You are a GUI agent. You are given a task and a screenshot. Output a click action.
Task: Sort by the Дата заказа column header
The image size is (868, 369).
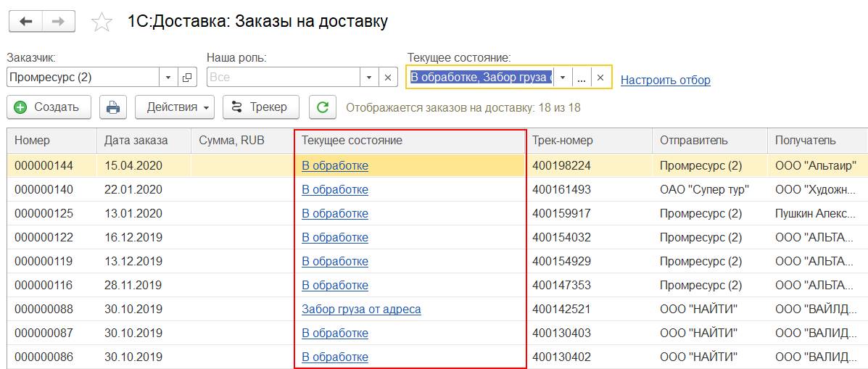click(136, 141)
